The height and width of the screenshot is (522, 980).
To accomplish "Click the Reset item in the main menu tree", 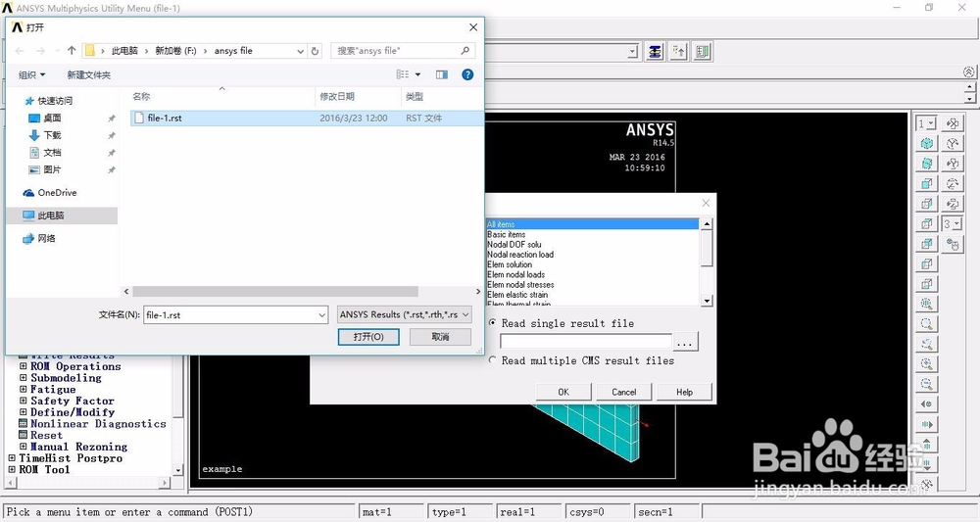I will click(x=46, y=435).
